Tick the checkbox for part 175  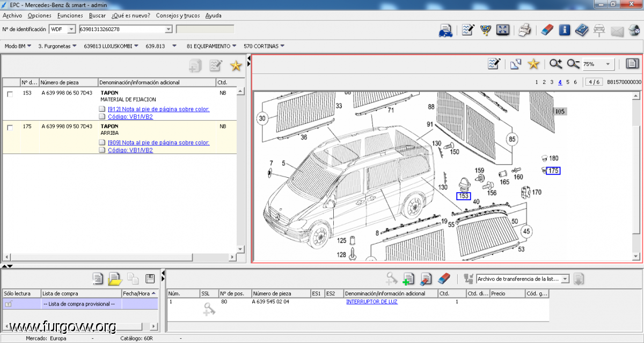(10, 128)
